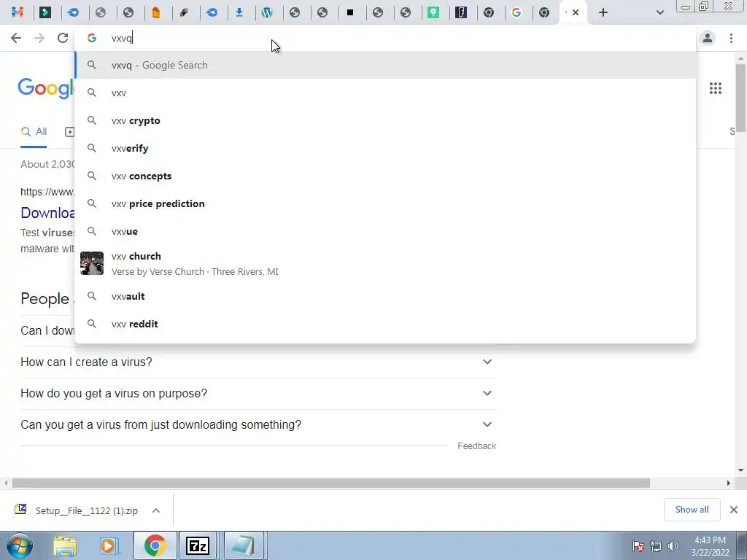
Task: Open the Action Center flag icon
Action: (638, 545)
